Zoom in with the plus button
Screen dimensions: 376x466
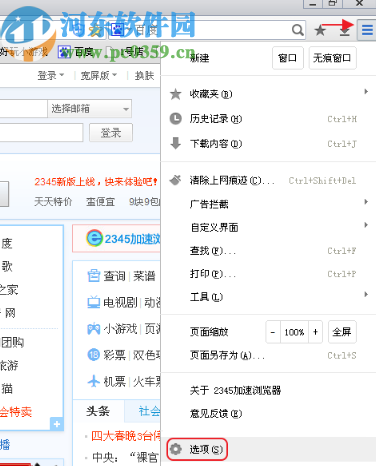click(x=315, y=332)
